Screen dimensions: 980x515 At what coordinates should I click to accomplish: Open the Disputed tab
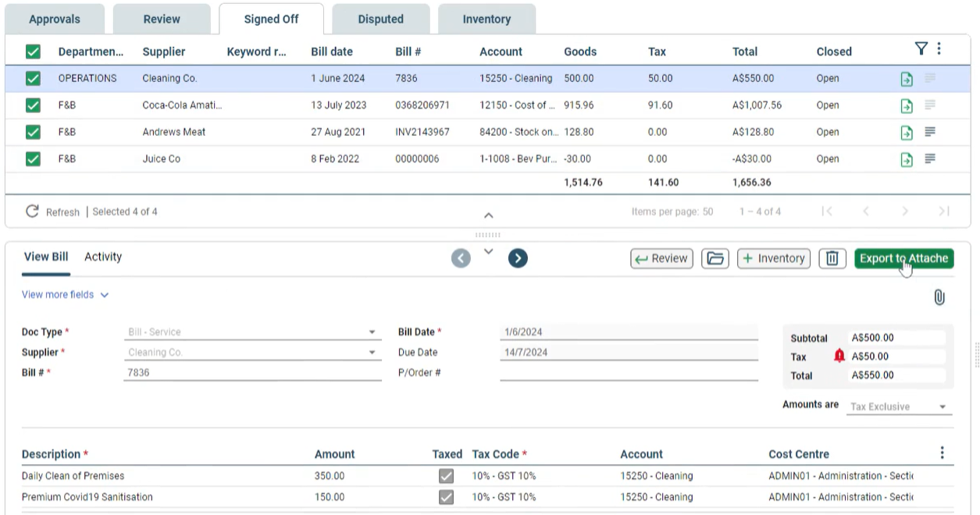pos(380,19)
